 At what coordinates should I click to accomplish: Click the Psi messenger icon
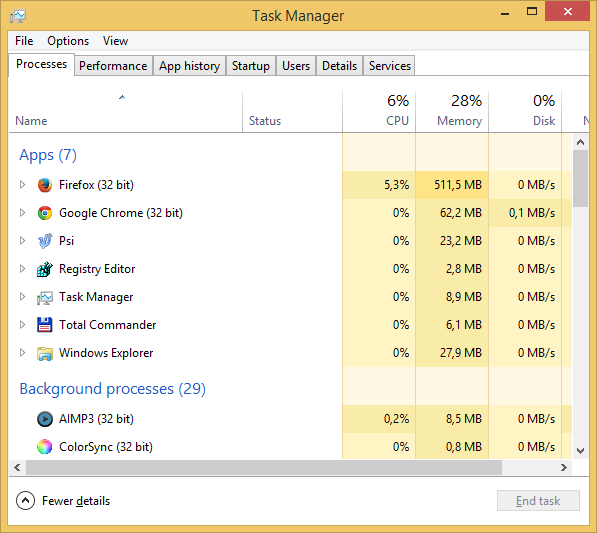click(45, 241)
